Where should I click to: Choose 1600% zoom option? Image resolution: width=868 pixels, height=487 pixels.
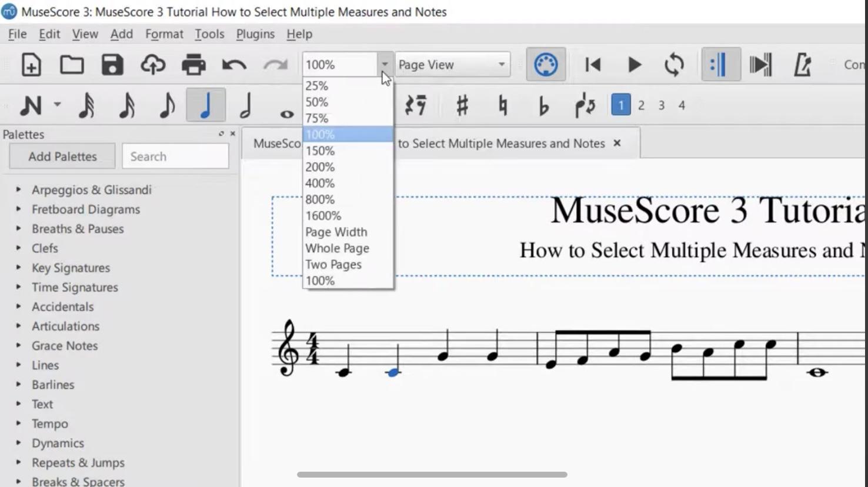(348, 216)
